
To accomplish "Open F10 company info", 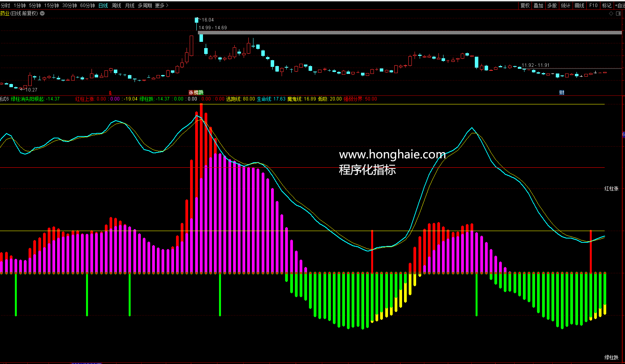I will [x=593, y=5].
